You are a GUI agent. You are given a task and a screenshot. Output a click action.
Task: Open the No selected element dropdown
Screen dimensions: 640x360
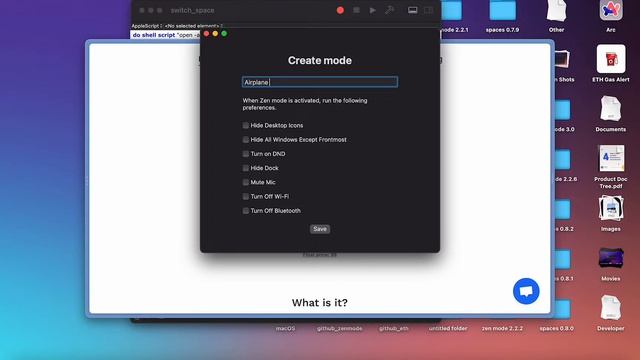(x=193, y=26)
